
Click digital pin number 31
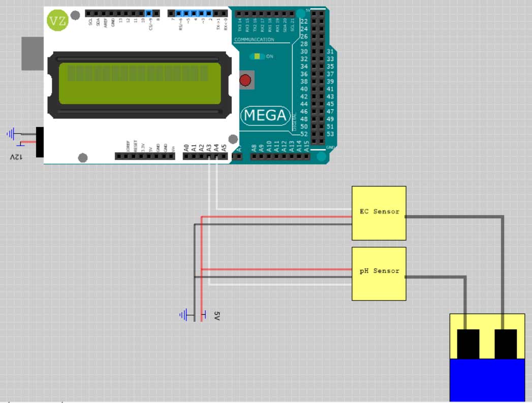(x=330, y=52)
